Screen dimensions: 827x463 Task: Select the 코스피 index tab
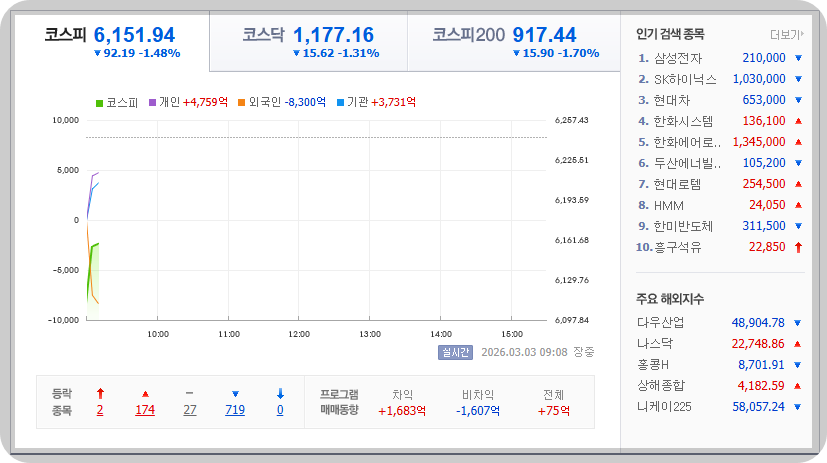(112, 43)
